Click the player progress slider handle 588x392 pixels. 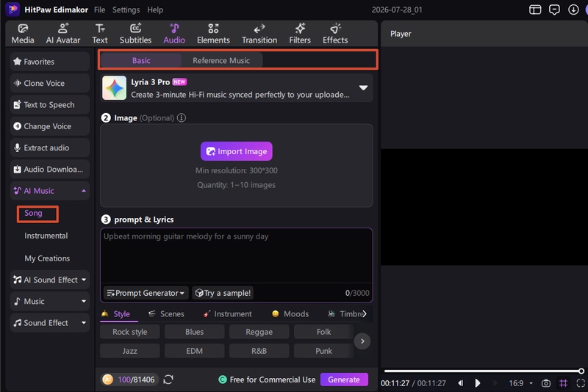click(581, 371)
